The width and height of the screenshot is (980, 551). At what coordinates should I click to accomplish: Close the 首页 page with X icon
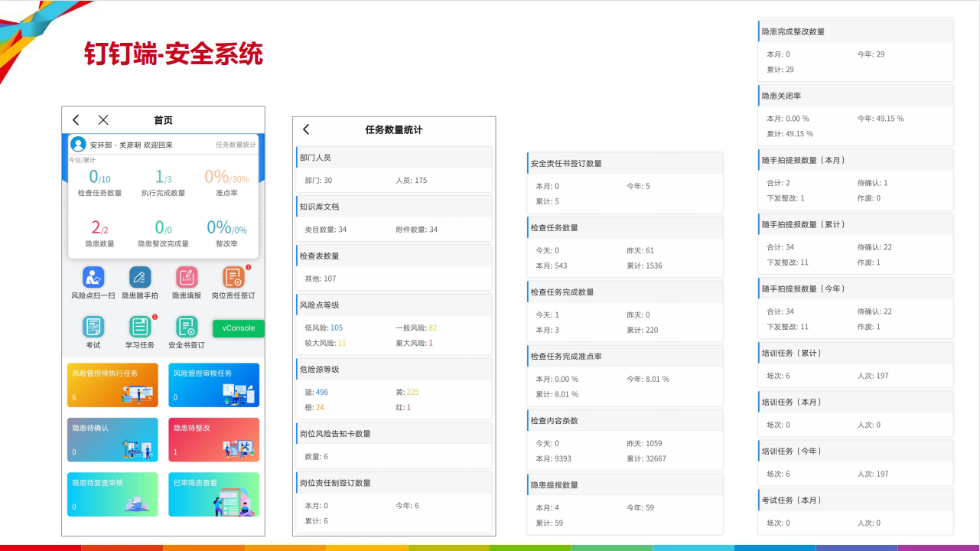tap(103, 120)
